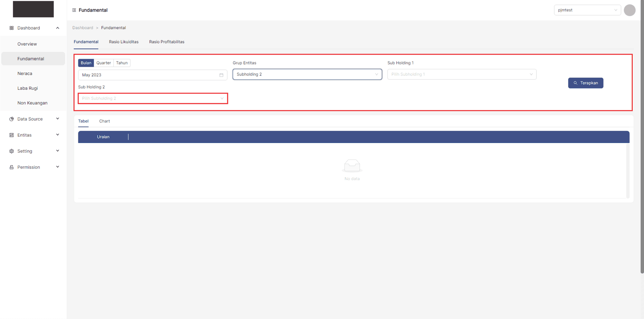Switch period to Quarter

(x=103, y=63)
